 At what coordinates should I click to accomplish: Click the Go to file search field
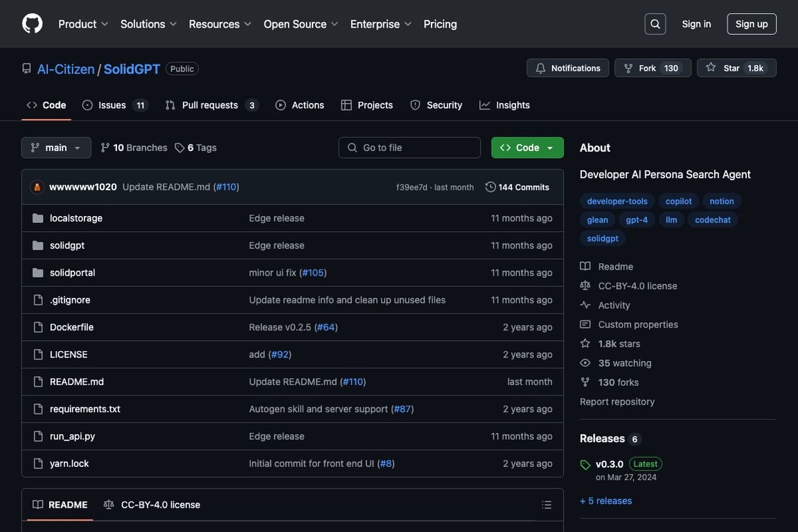[409, 148]
